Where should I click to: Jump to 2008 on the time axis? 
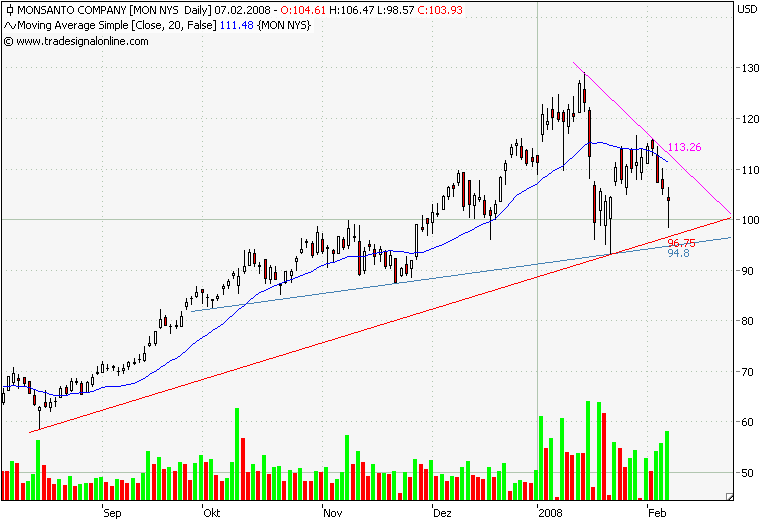pos(550,512)
